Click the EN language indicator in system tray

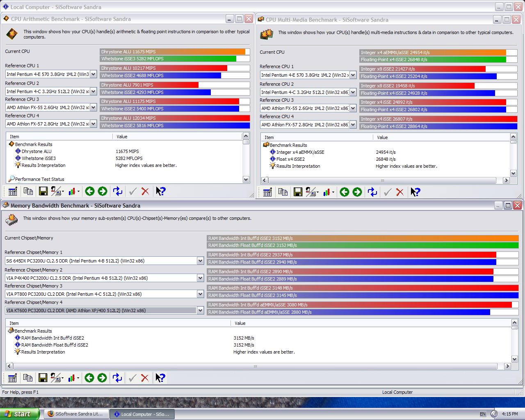point(483,414)
